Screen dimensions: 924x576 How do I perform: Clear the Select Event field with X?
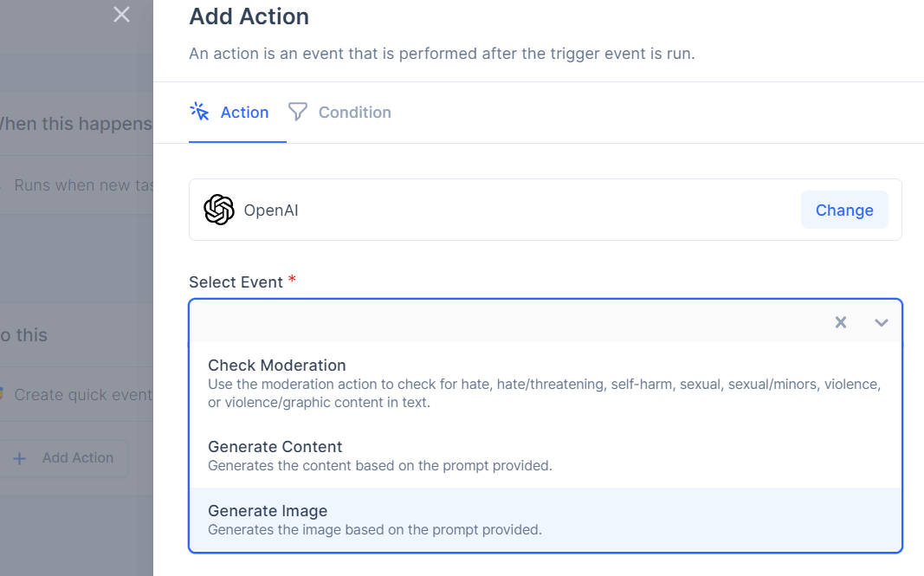(x=840, y=322)
